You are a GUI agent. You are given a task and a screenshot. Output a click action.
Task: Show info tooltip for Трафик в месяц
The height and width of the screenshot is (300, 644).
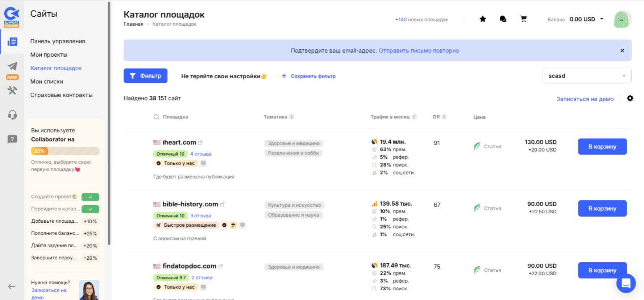point(414,117)
